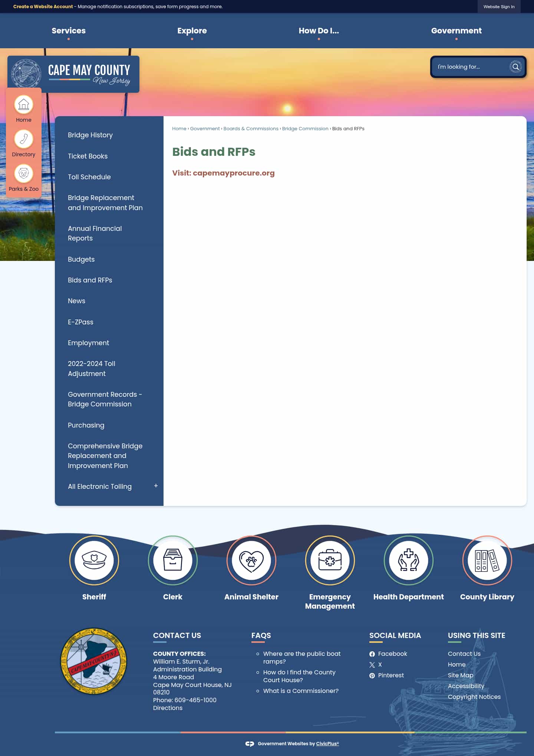Image resolution: width=534 pixels, height=756 pixels.
Task: Open public boat ramps FAQ
Action: (302, 658)
